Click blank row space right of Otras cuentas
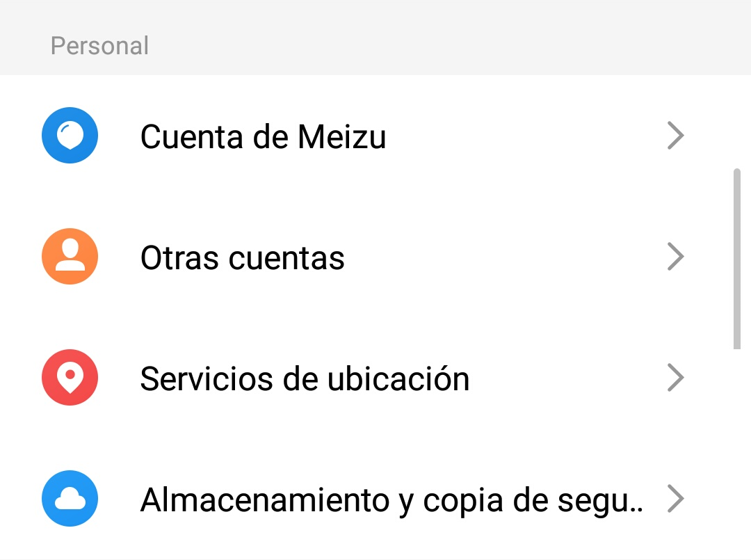 (x=501, y=257)
